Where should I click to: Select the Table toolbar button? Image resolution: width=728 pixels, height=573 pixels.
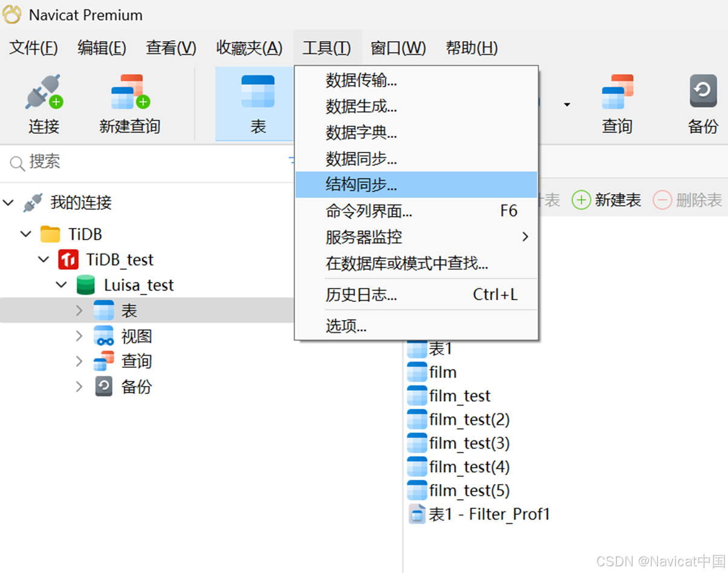258,103
